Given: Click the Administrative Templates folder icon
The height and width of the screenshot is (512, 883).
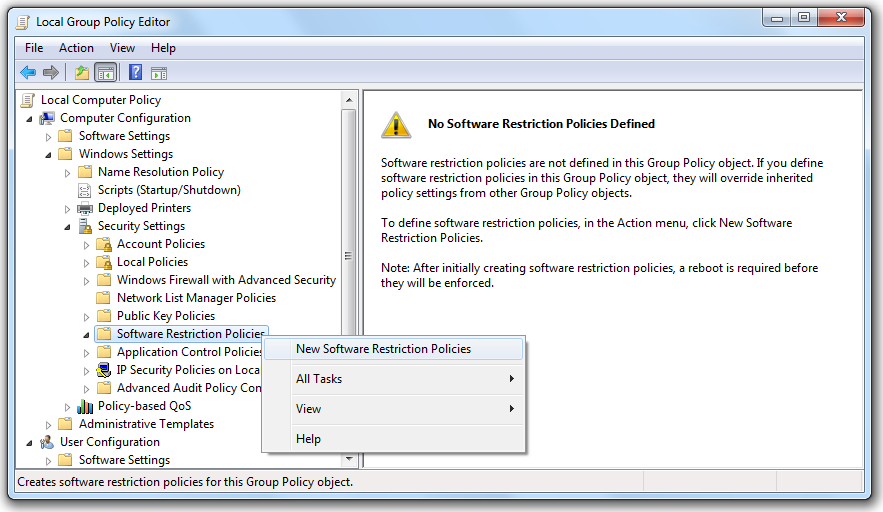Looking at the screenshot, I should coord(66,424).
